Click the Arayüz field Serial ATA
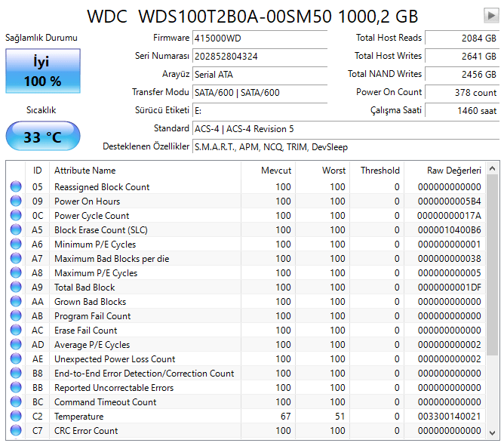Image resolution: width=504 pixels, height=446 pixels. tap(260, 74)
